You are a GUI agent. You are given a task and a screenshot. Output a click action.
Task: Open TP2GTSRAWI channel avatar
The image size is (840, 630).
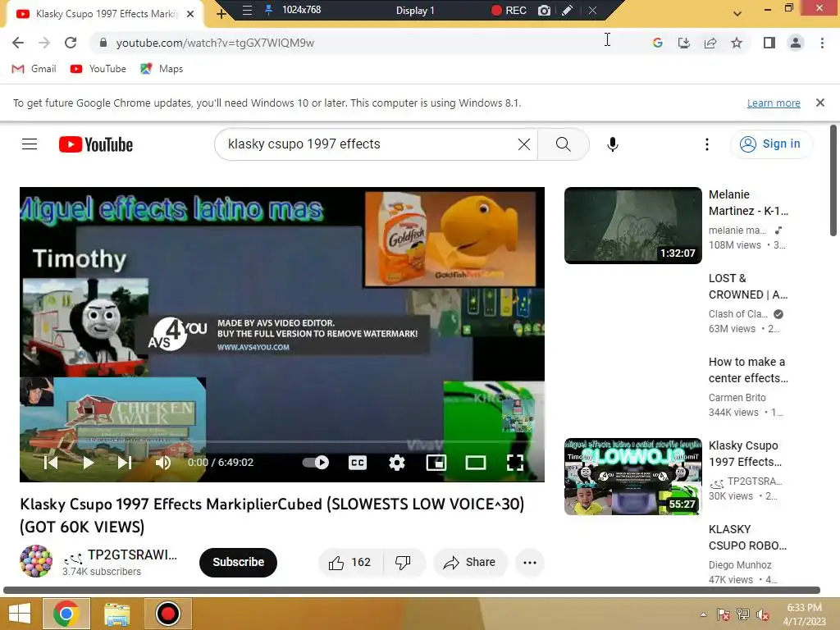(x=36, y=561)
